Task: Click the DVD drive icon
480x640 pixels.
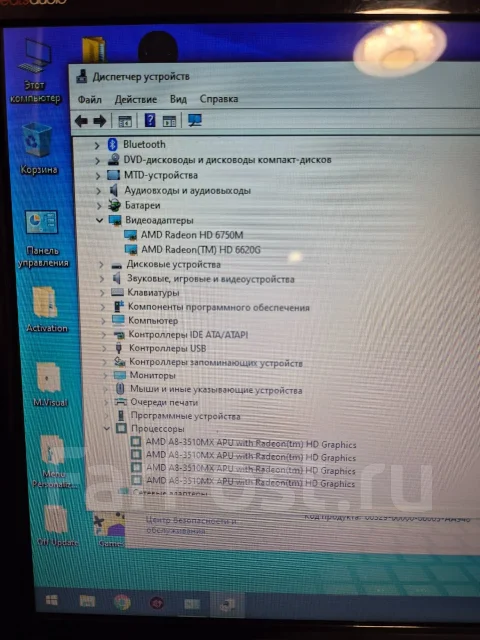Action: tap(113, 160)
